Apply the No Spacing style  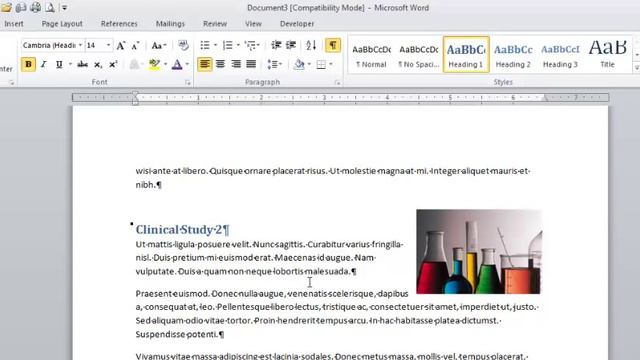(x=418, y=55)
